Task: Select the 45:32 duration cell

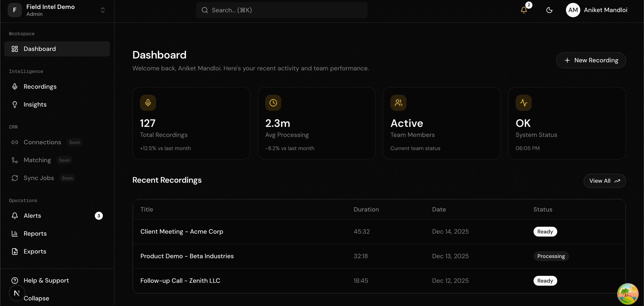Action: (362, 232)
